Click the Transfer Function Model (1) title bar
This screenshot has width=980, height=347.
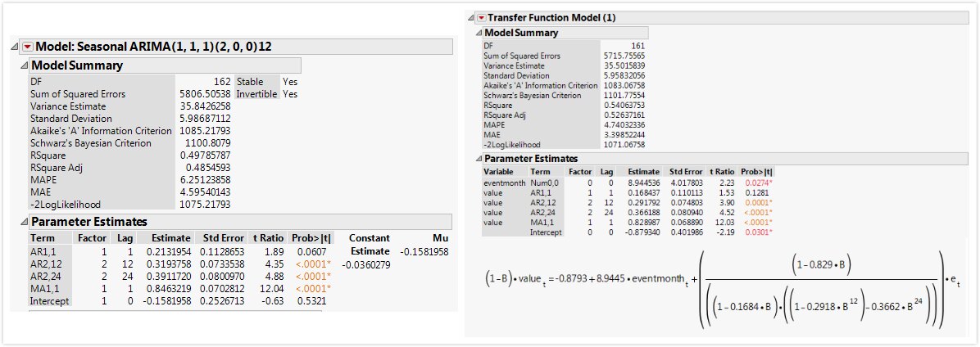pyautogui.click(x=720, y=18)
